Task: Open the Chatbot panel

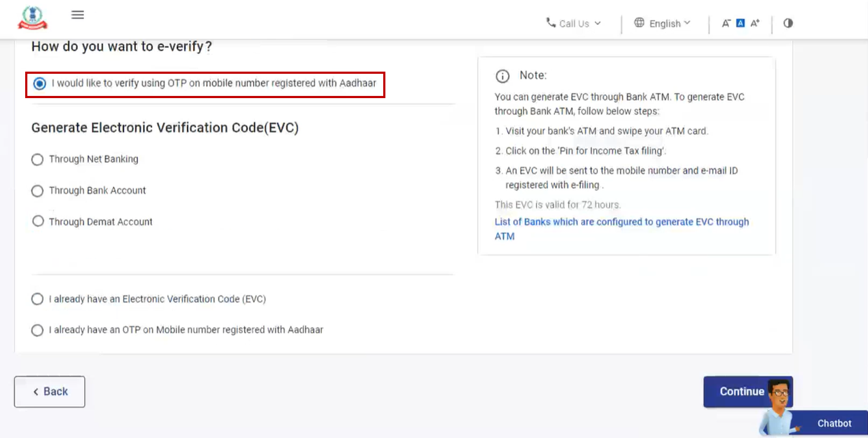Action: 833,423
